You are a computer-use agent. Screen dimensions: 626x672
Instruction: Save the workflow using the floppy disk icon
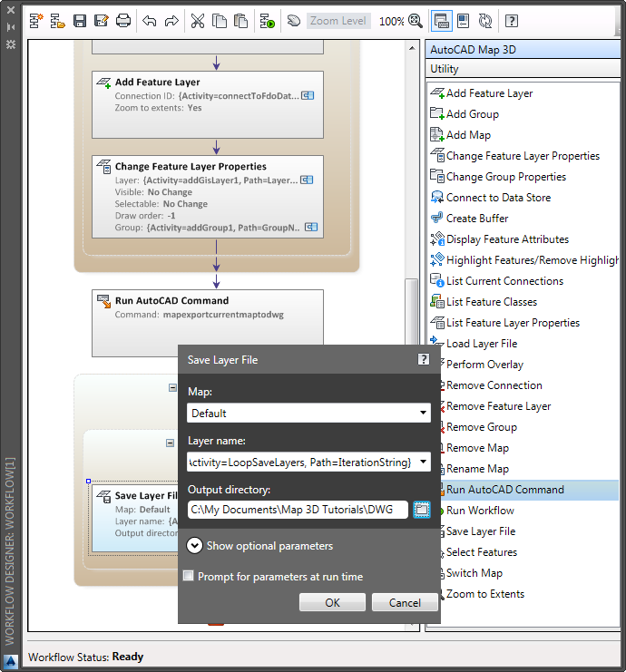pyautogui.click(x=80, y=21)
